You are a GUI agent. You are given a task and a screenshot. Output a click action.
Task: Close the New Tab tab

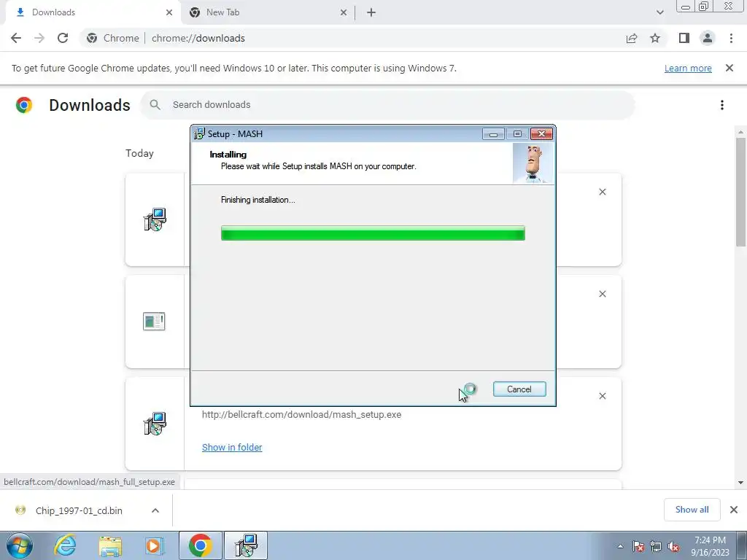click(344, 12)
